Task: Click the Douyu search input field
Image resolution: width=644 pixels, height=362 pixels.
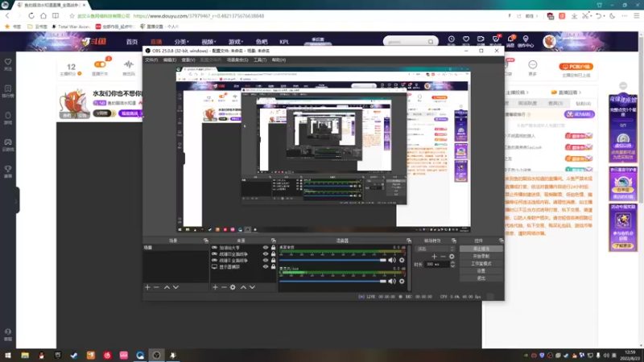Action: coord(406,42)
